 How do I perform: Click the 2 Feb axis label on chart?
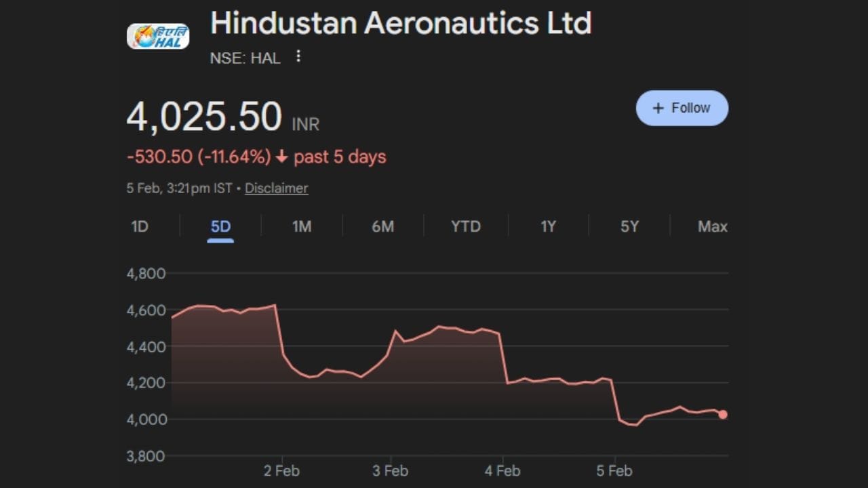coord(282,470)
